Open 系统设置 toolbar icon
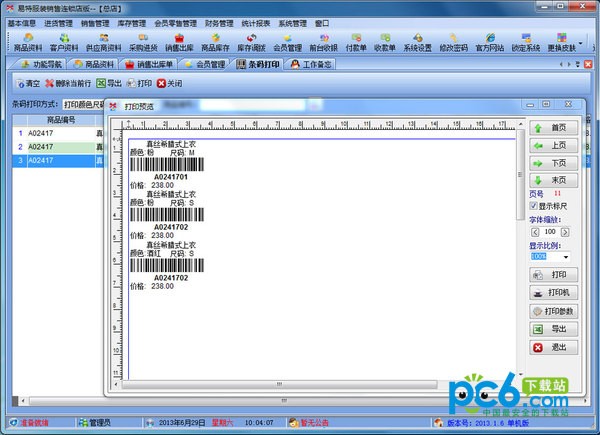Viewport: 600px width, 435px height. (417, 42)
